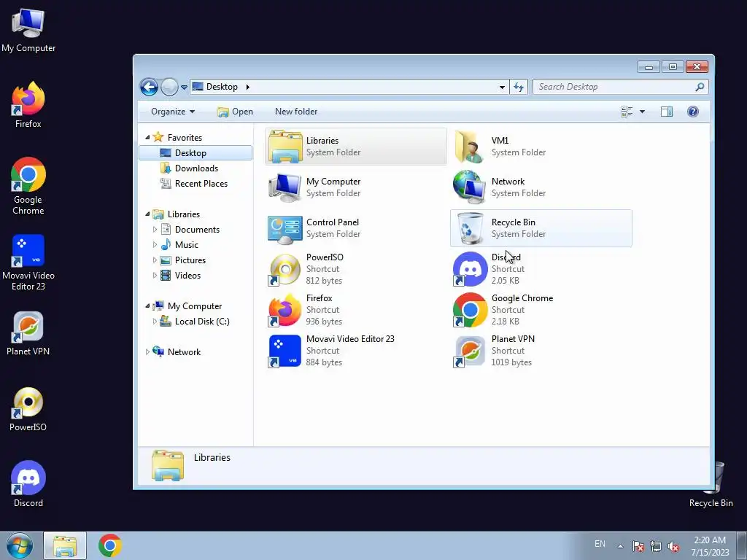Viewport: 747px width, 560px height.
Task: Select Videos in the navigation pane
Action: tap(180, 275)
